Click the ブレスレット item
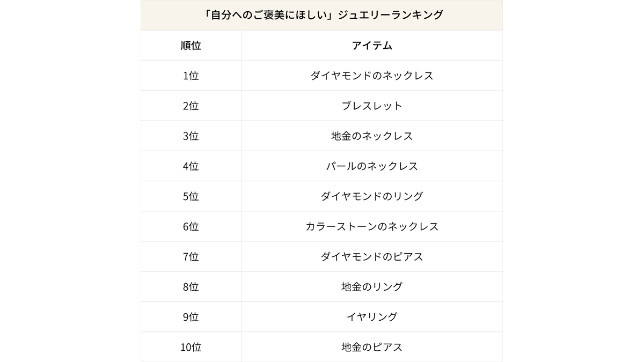Screen dimensions: 644x362 (x=371, y=106)
